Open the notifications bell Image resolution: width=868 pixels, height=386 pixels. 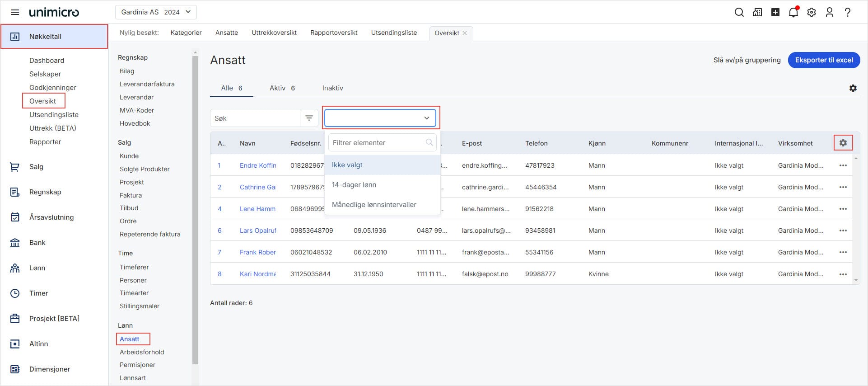coord(793,12)
